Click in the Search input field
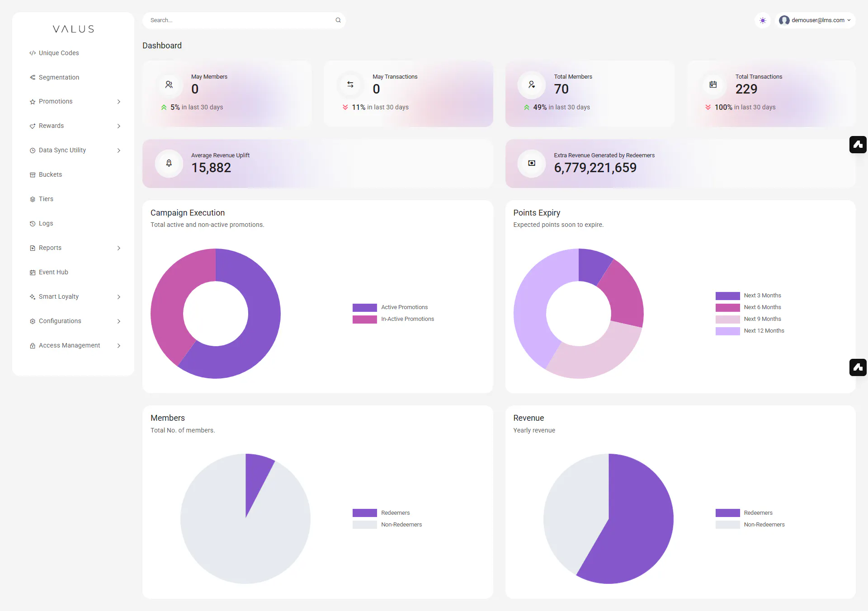This screenshot has width=868, height=611. coord(244,20)
